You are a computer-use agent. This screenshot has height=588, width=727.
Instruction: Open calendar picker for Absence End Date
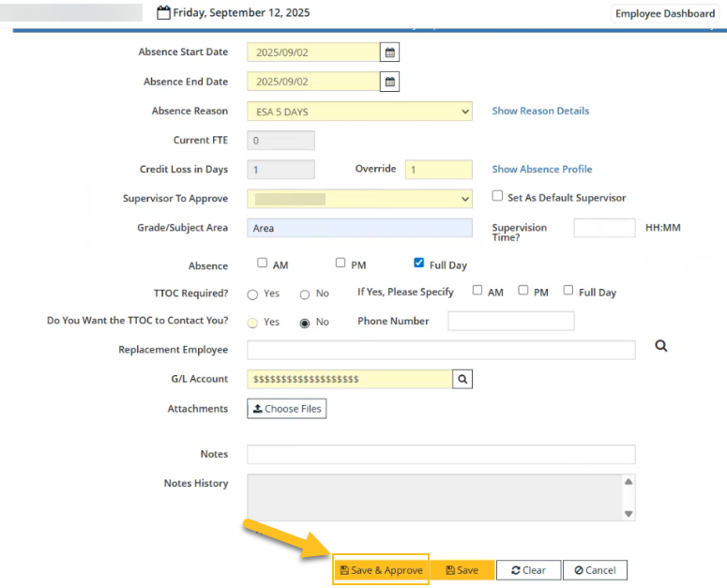point(389,82)
